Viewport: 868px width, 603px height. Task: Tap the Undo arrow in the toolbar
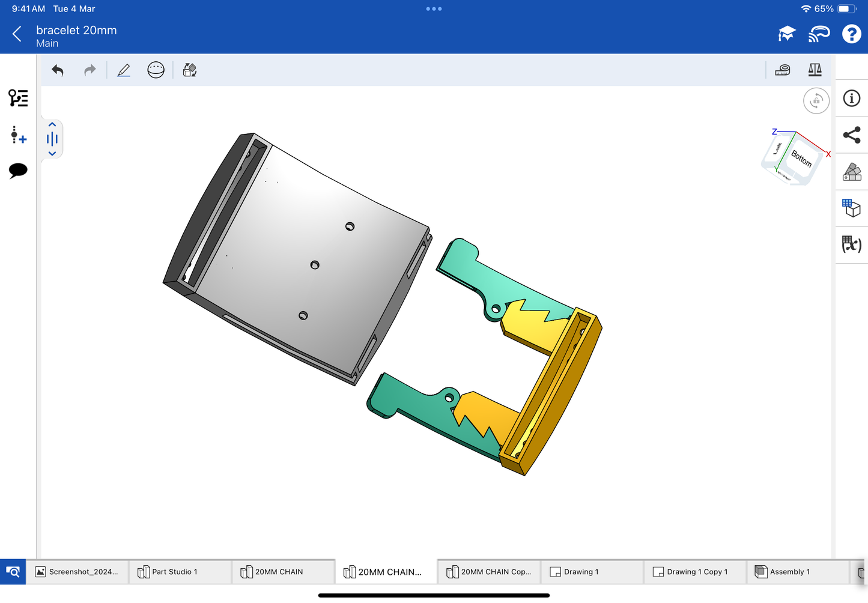click(x=58, y=70)
